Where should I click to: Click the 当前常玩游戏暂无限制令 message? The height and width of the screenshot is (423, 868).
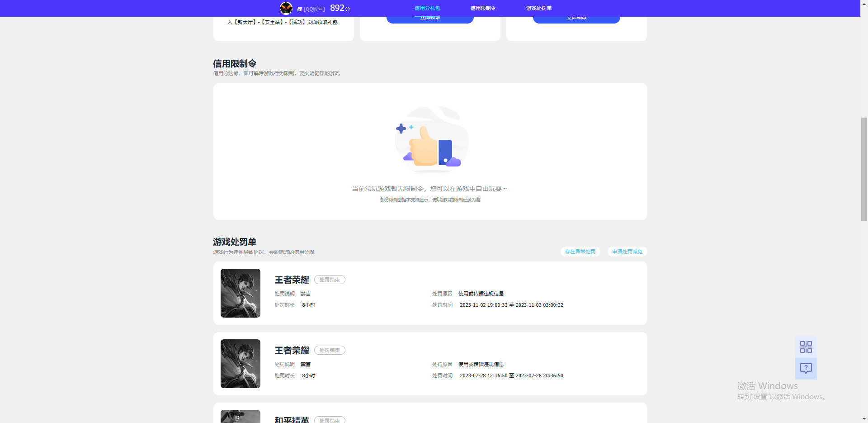coord(429,189)
